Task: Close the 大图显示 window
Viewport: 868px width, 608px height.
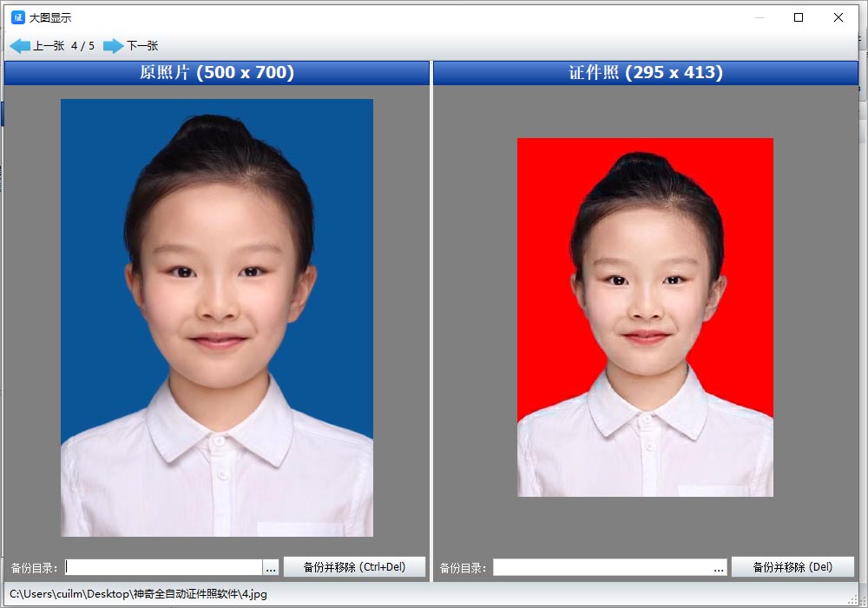Action: point(838,17)
